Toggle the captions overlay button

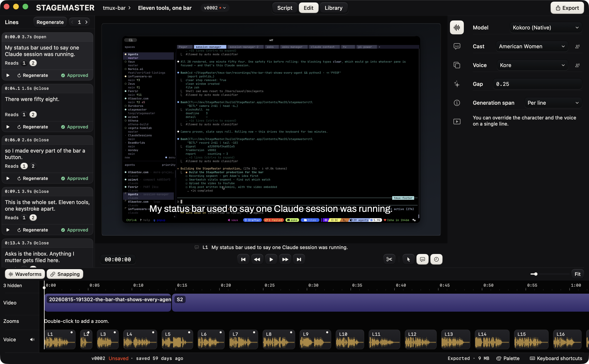pyautogui.click(x=423, y=259)
